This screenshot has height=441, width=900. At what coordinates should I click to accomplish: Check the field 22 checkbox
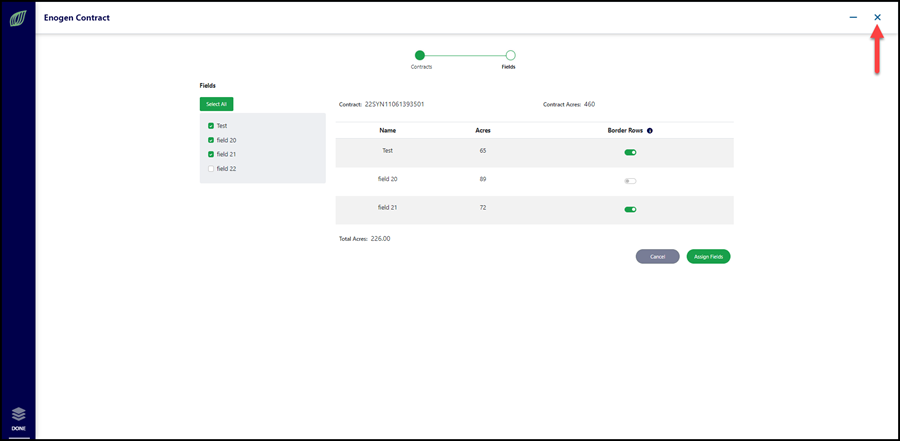click(x=211, y=169)
